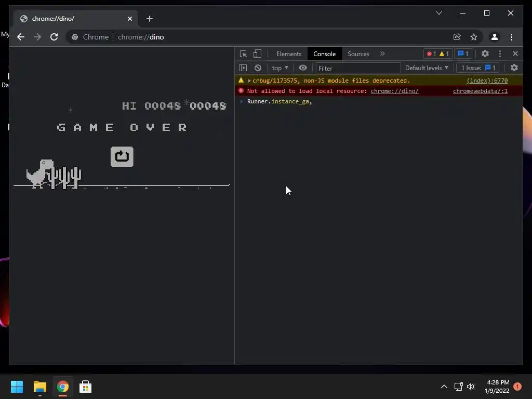Viewport: 532px width, 399px height.
Task: Click the chrome://dino address bar text
Action: (141, 37)
